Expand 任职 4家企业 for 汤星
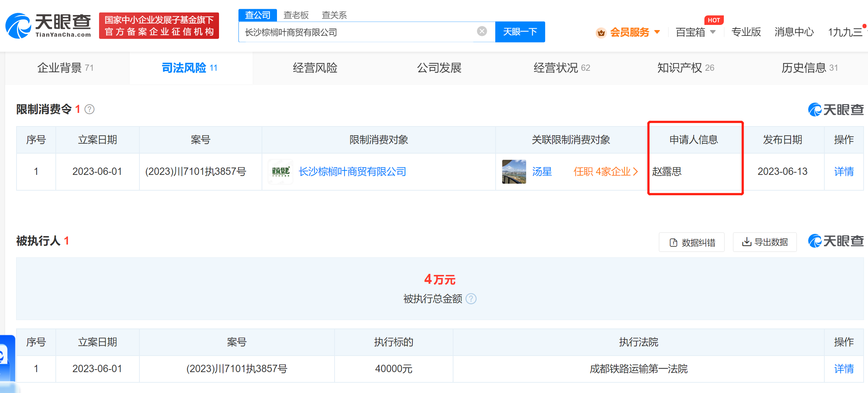The image size is (868, 393). click(605, 172)
